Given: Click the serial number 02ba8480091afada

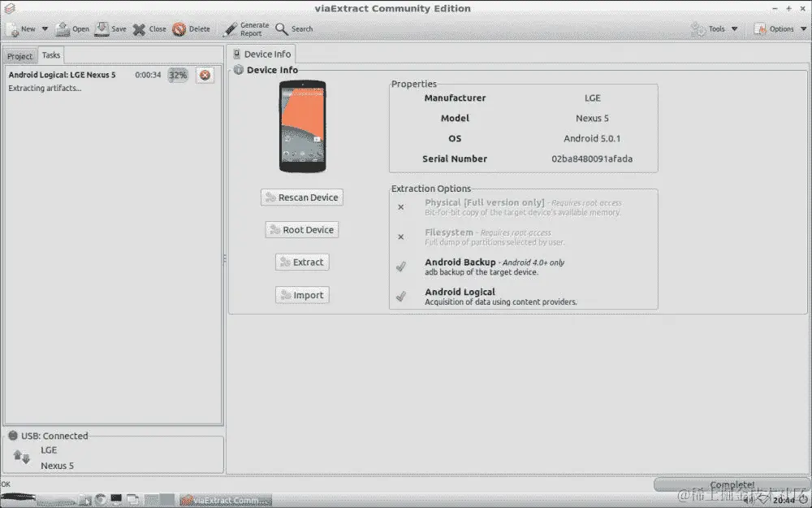Looking at the screenshot, I should coord(592,158).
